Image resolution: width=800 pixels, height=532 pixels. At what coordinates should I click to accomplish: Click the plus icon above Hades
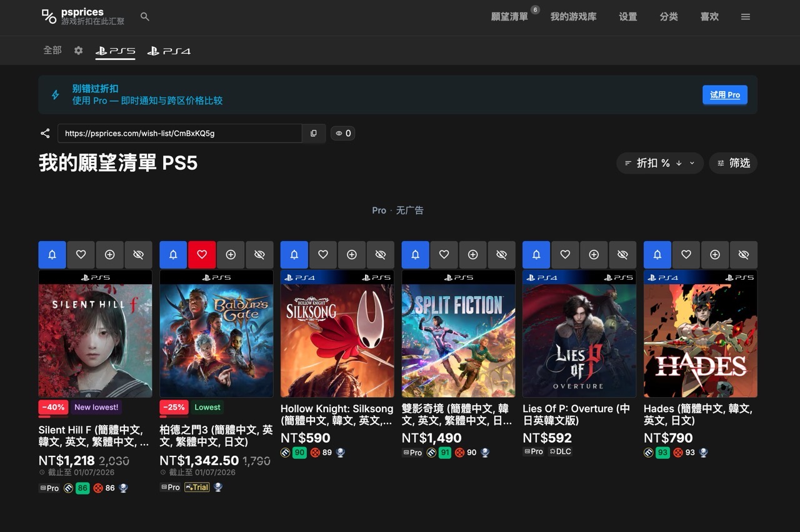point(715,255)
